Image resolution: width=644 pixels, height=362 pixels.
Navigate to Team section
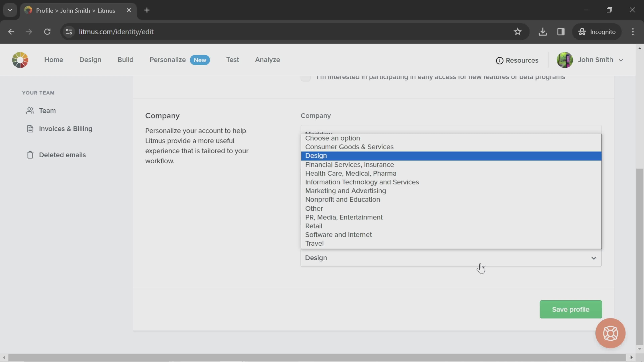(47, 110)
